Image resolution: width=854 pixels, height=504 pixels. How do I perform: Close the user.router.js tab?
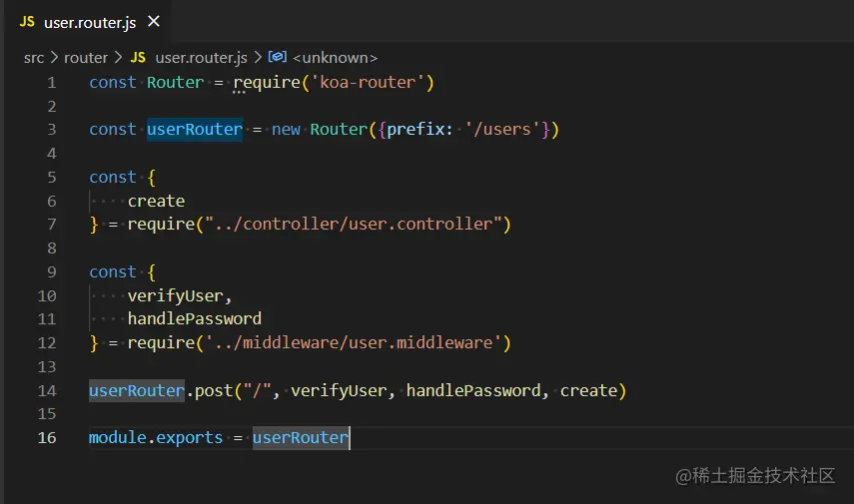[x=154, y=21]
